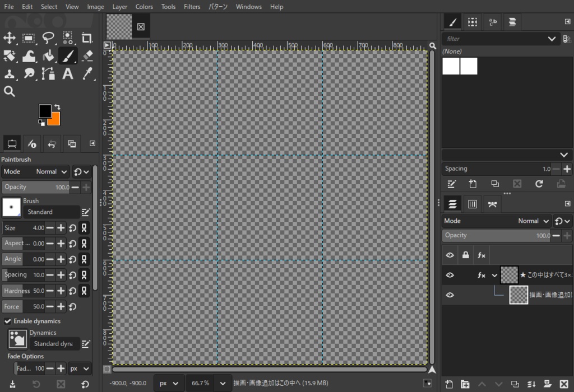The width and height of the screenshot is (574, 392).
Task: Select the Eraser tool
Action: (x=87, y=56)
